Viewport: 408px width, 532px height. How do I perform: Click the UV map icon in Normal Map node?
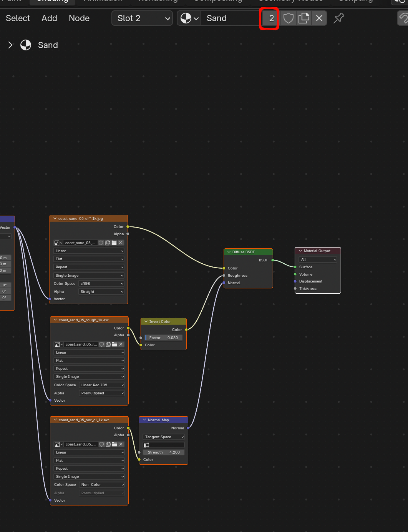coord(146,445)
